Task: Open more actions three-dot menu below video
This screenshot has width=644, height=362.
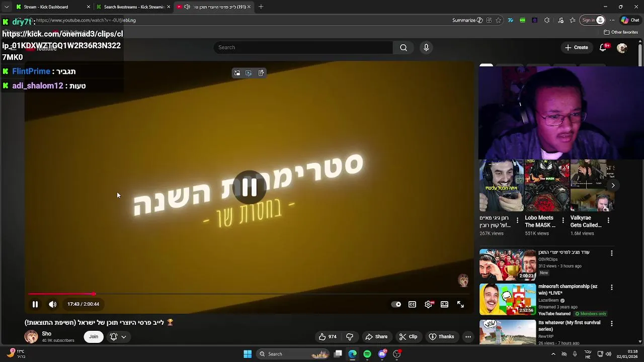Action: click(x=468, y=337)
